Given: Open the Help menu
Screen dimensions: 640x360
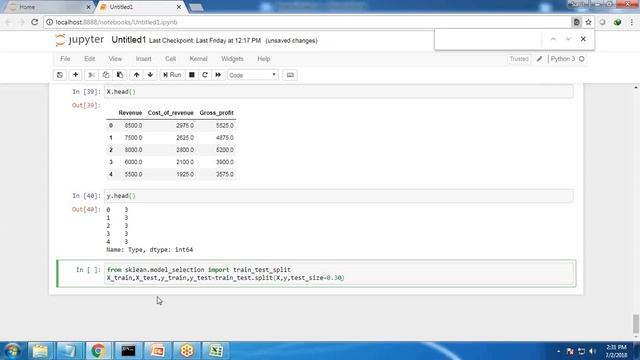Looking at the screenshot, I should tap(264, 59).
